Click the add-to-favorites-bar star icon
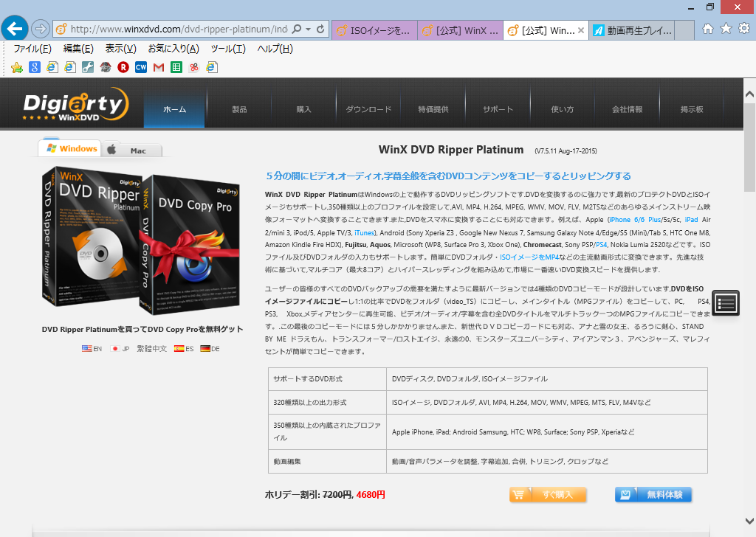756x537 pixels. [17, 67]
